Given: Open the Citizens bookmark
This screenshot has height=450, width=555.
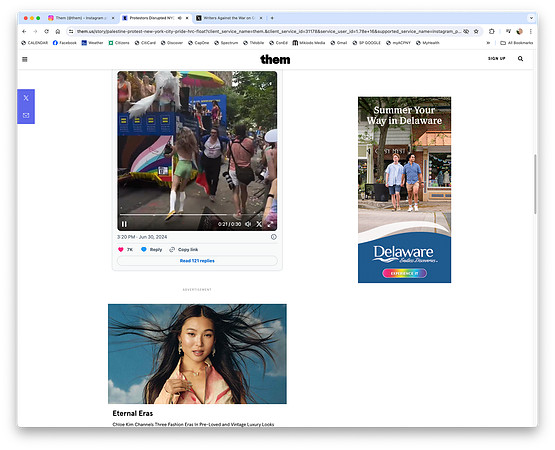Looking at the screenshot, I should [x=119, y=43].
